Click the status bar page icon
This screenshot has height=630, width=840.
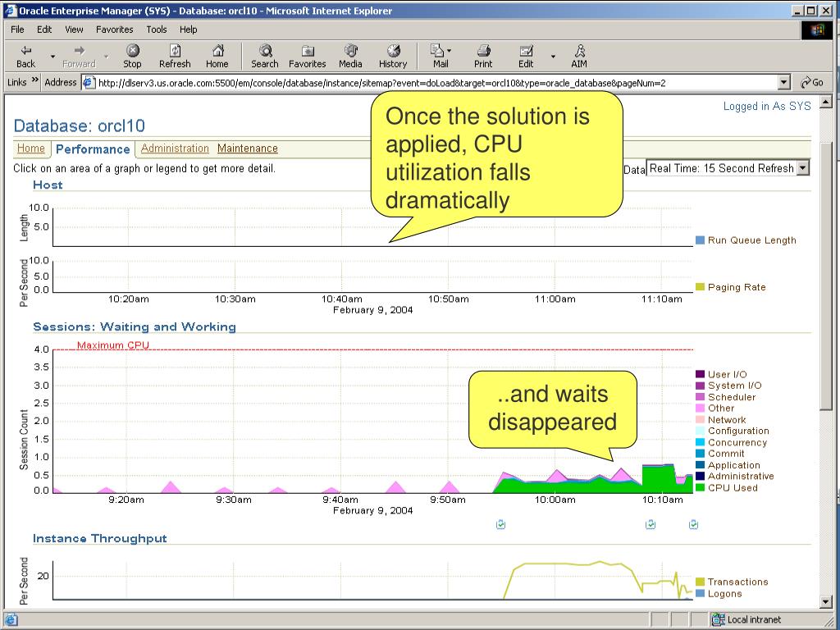tap(10, 619)
